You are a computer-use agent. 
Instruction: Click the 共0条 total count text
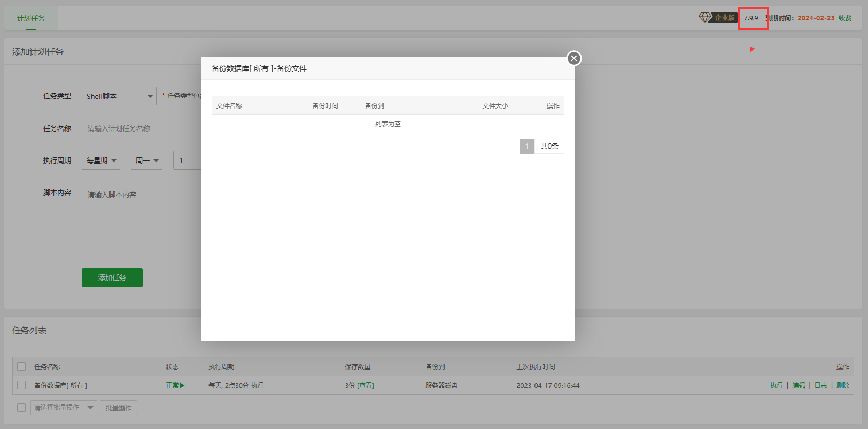[549, 146]
